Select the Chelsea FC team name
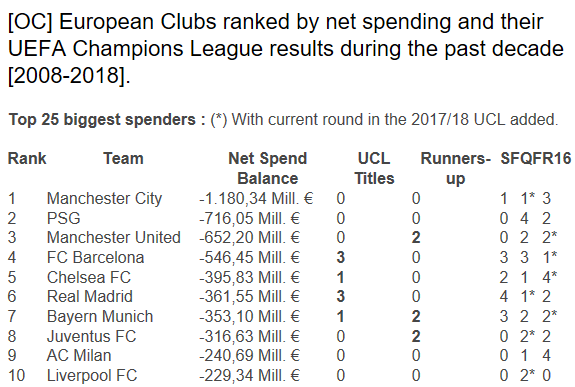 click(x=89, y=277)
